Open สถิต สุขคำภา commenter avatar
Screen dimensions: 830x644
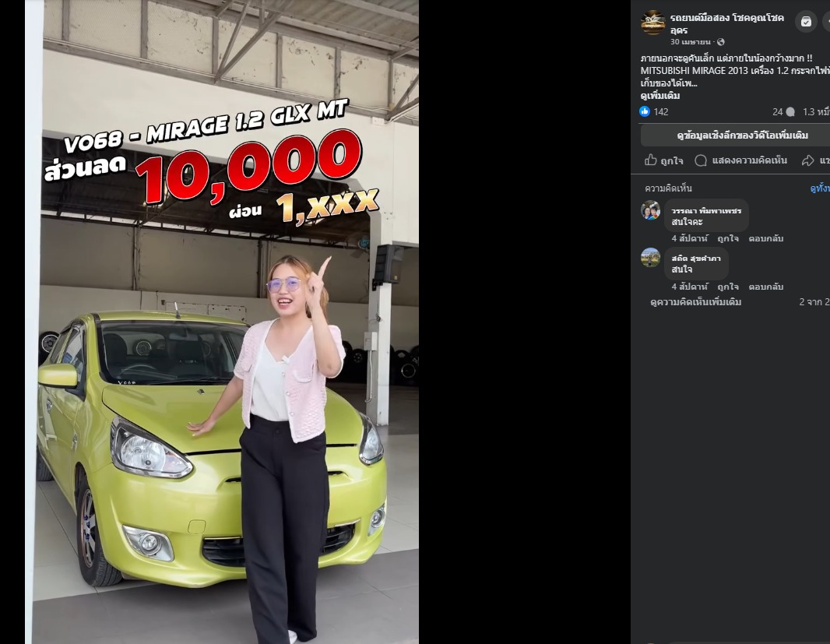(651, 258)
